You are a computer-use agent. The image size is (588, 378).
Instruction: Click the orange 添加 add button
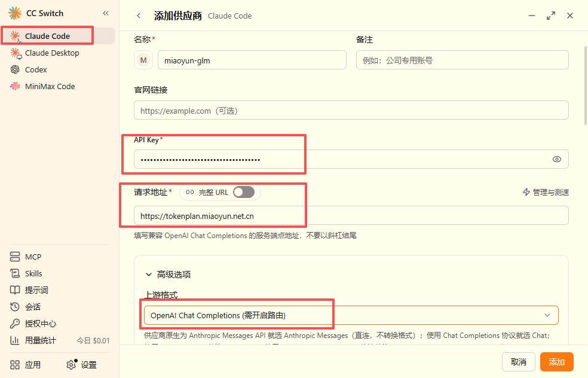[557, 362]
